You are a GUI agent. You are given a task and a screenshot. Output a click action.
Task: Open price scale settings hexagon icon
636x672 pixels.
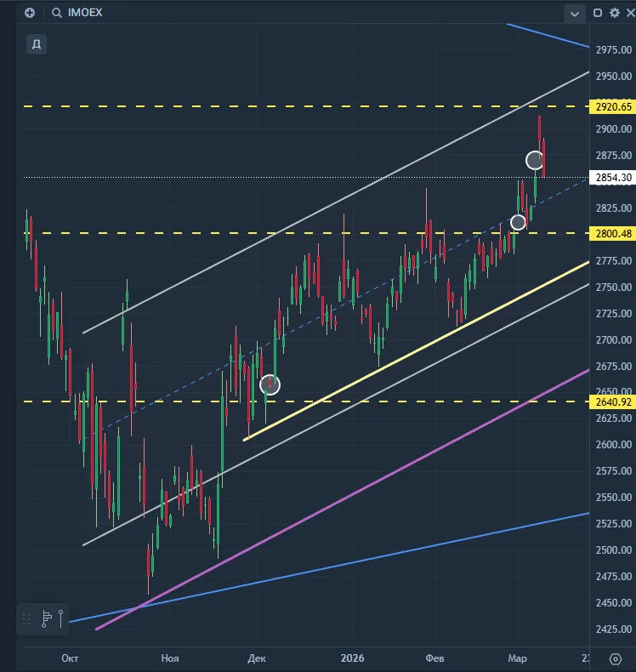615,658
